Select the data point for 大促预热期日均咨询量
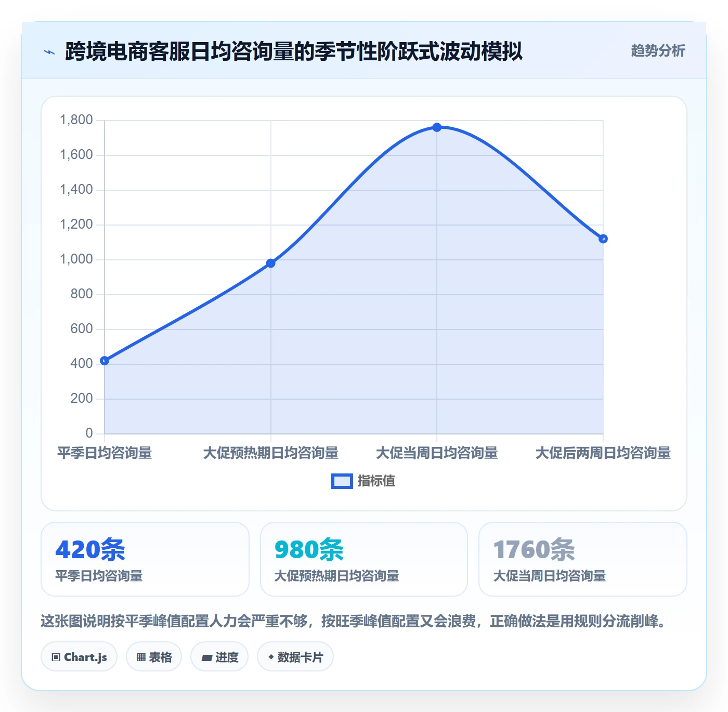This screenshot has width=728, height=712. pyautogui.click(x=270, y=263)
